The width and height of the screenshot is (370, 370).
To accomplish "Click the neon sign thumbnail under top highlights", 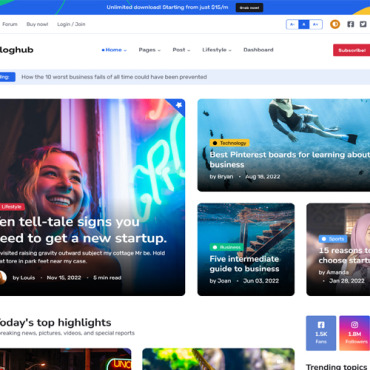I will tap(66, 359).
